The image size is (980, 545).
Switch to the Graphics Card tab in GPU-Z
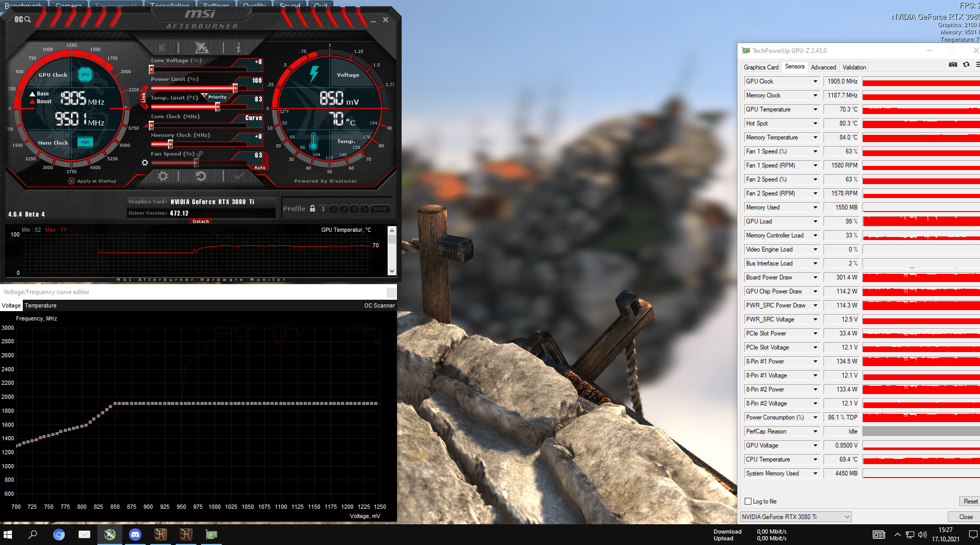point(761,67)
